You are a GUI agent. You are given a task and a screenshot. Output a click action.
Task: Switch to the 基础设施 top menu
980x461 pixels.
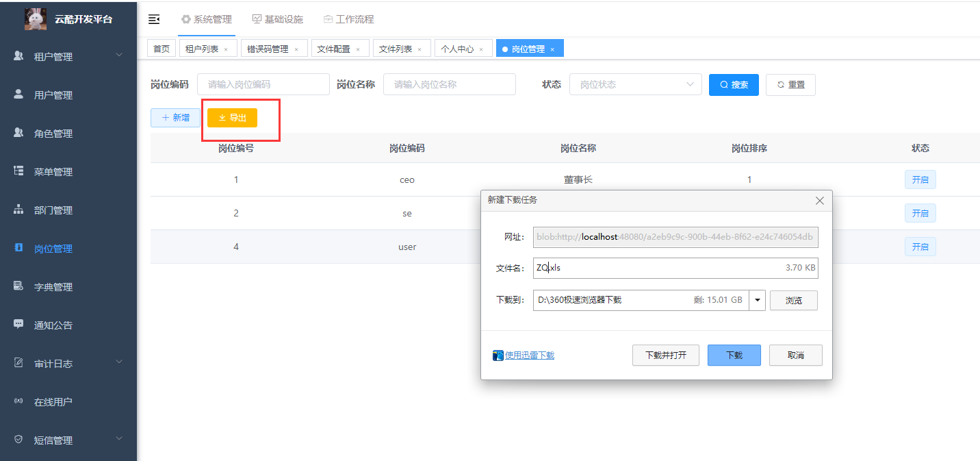[278, 19]
